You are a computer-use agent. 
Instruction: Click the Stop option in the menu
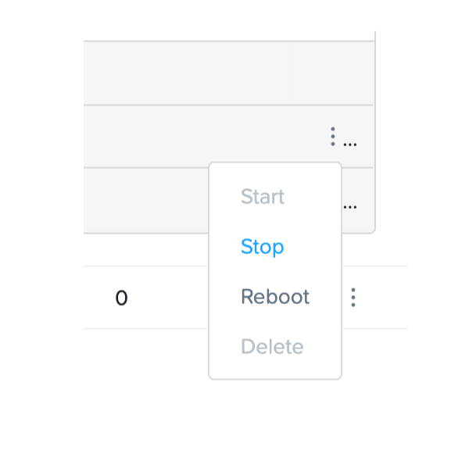pyautogui.click(x=262, y=247)
